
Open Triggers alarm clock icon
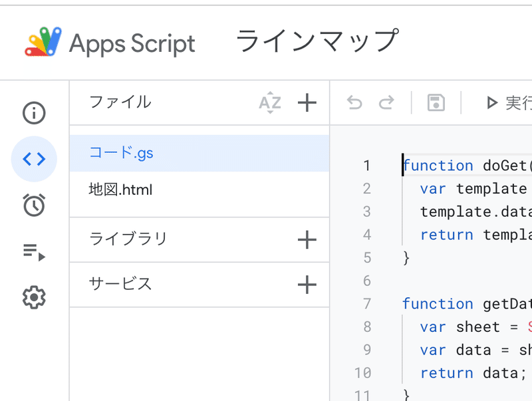(x=34, y=205)
